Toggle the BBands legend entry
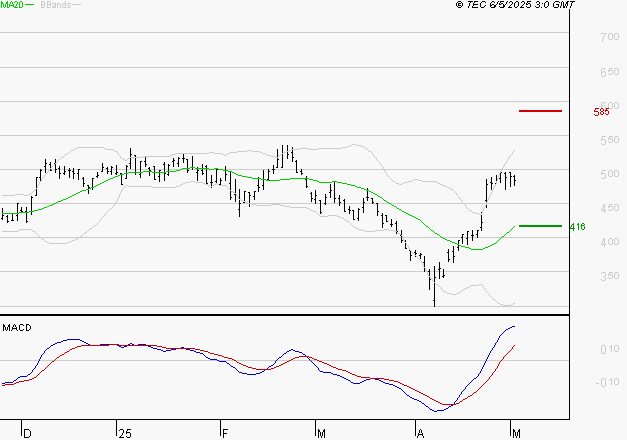The width and height of the screenshot is (627, 440). pos(55,5)
